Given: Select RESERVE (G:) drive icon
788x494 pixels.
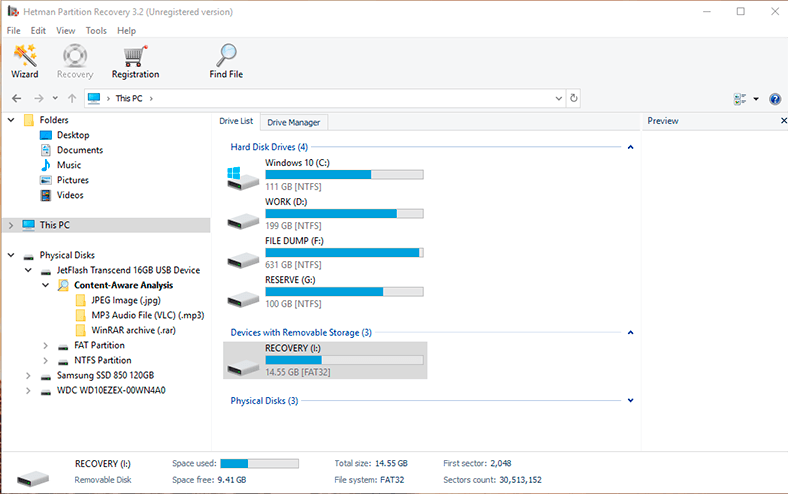Looking at the screenshot, I should (x=243, y=299).
